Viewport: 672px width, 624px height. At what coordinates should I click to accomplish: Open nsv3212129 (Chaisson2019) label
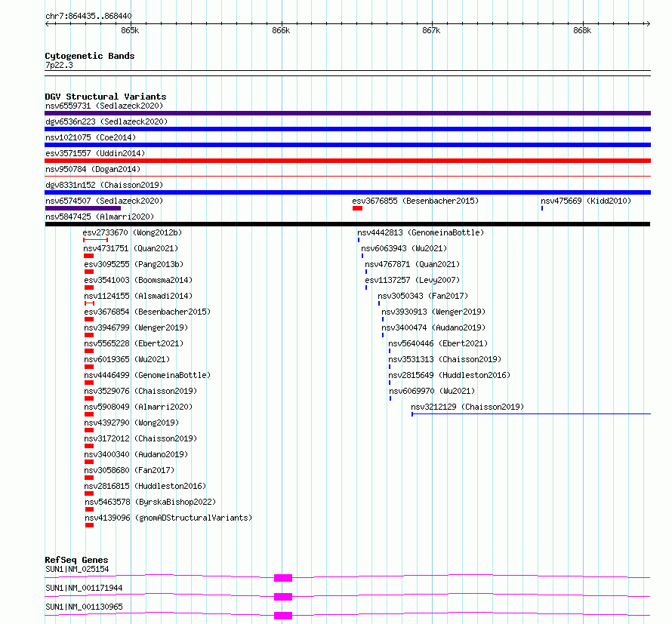coord(467,407)
